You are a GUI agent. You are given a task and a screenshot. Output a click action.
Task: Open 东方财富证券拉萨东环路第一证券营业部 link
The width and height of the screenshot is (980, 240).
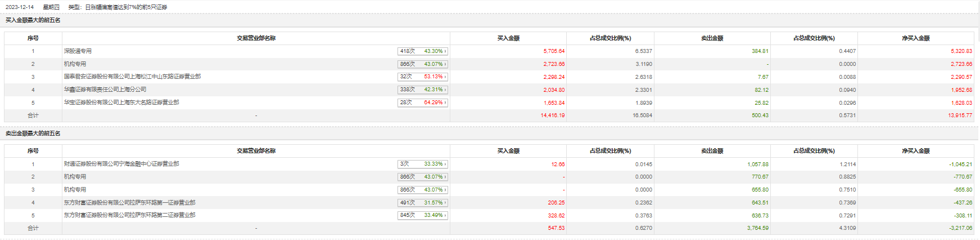pos(130,203)
